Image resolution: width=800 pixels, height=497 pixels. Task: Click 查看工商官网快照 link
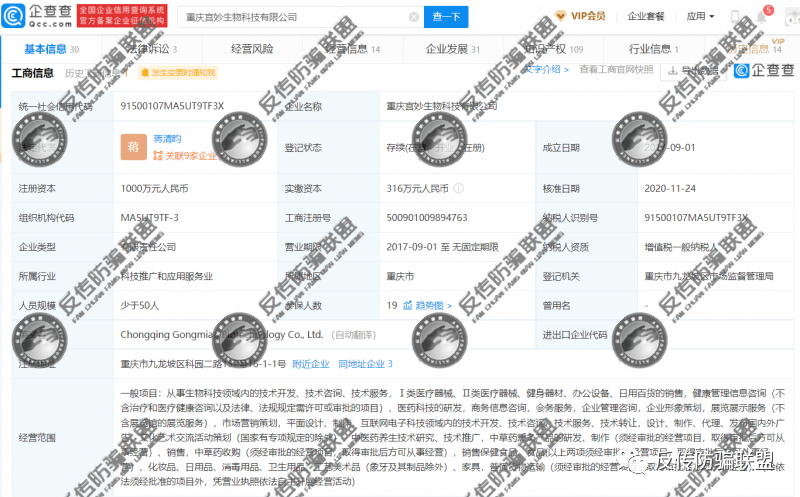tap(616, 70)
